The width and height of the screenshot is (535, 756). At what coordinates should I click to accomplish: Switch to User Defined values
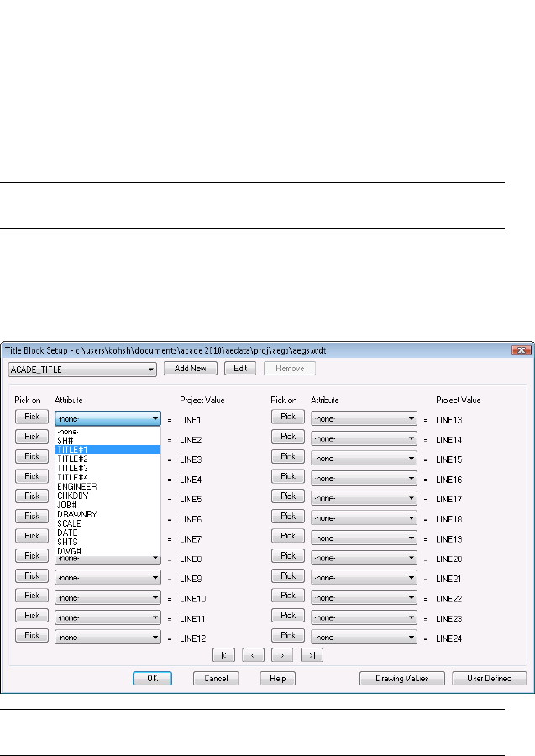[489, 679]
